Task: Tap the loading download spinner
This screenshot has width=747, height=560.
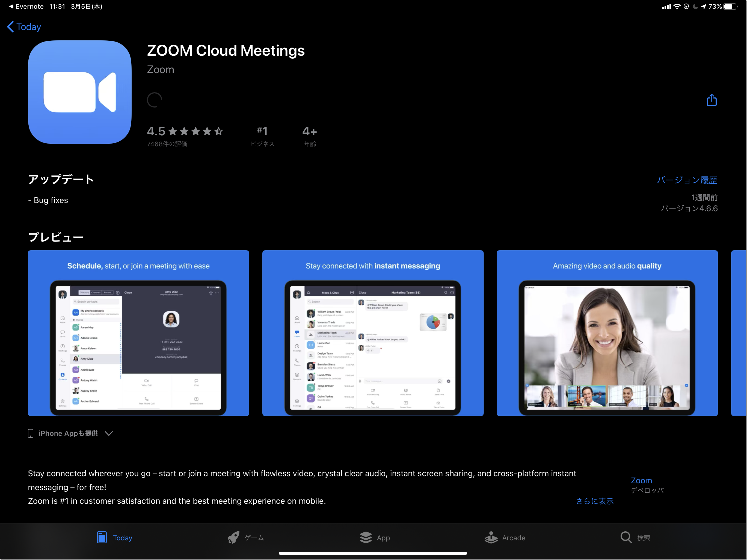Action: click(155, 100)
